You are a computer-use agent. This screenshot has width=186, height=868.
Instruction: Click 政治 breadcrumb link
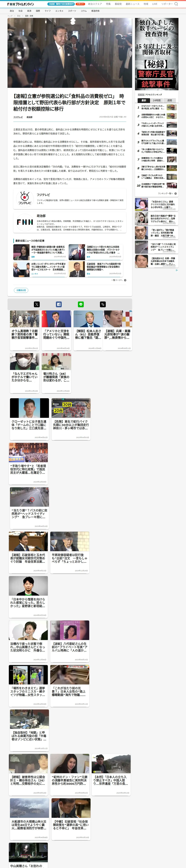pyautogui.click(x=19, y=16)
